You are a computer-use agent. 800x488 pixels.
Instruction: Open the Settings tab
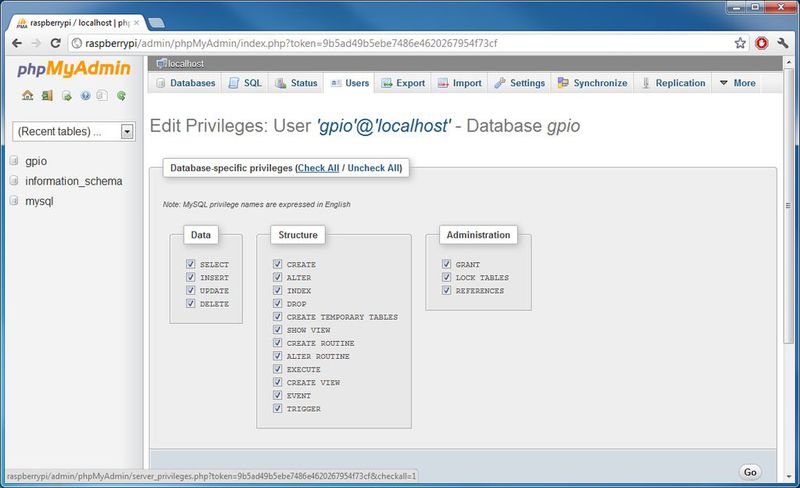[x=519, y=83]
